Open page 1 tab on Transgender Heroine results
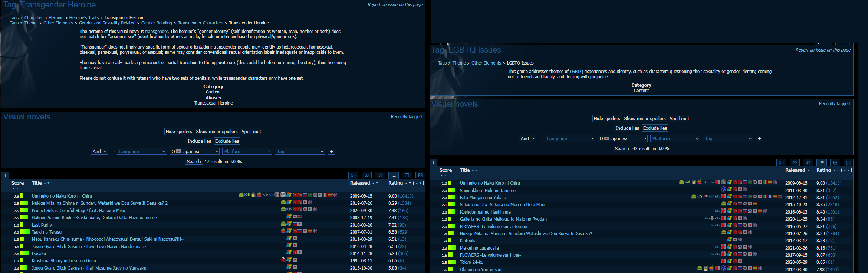The height and width of the screenshot is (273, 868). 5,175
